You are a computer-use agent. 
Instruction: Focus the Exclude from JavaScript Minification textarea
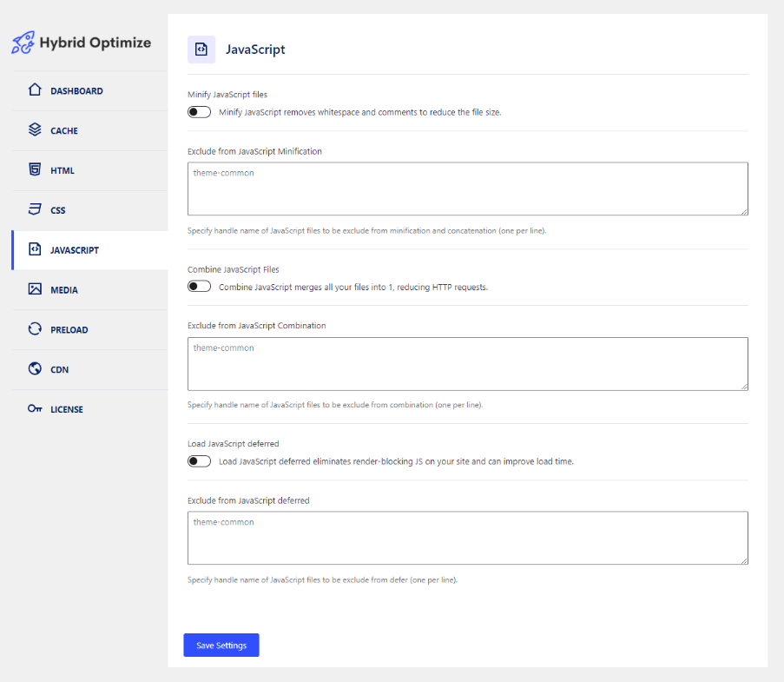[467, 189]
